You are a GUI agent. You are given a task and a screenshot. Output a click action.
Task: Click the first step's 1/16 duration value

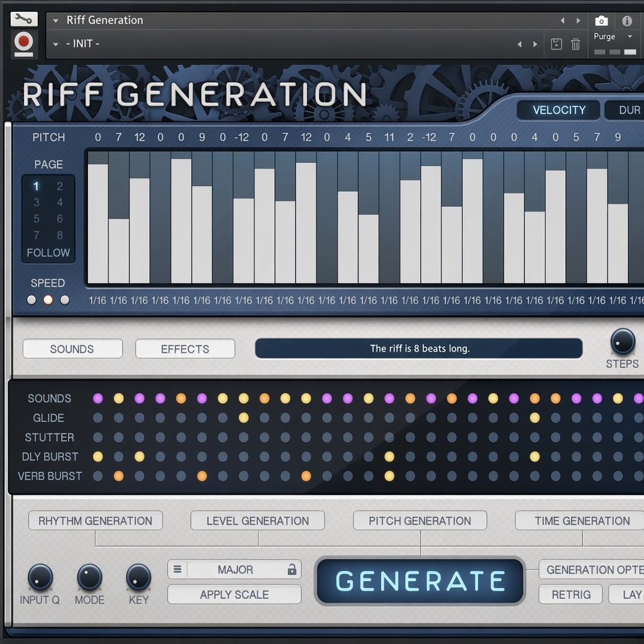pyautogui.click(x=97, y=300)
